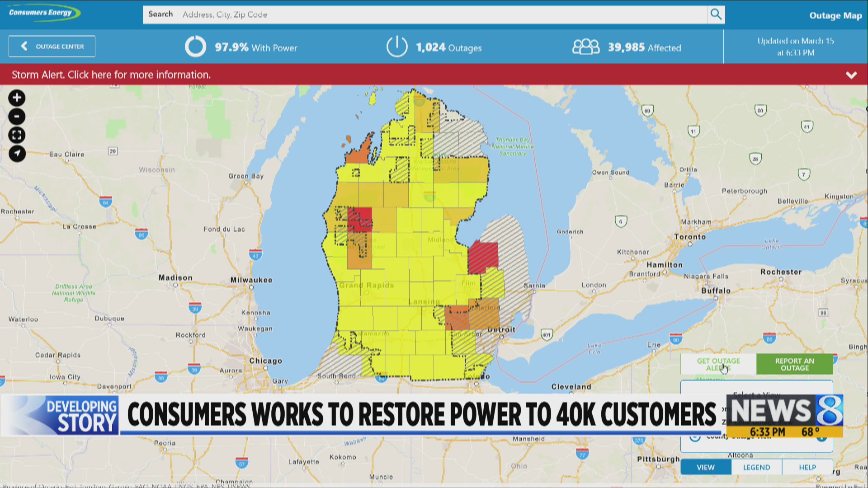The width and height of the screenshot is (868, 488).
Task: Click the Buffalo map label
Action: point(716,291)
